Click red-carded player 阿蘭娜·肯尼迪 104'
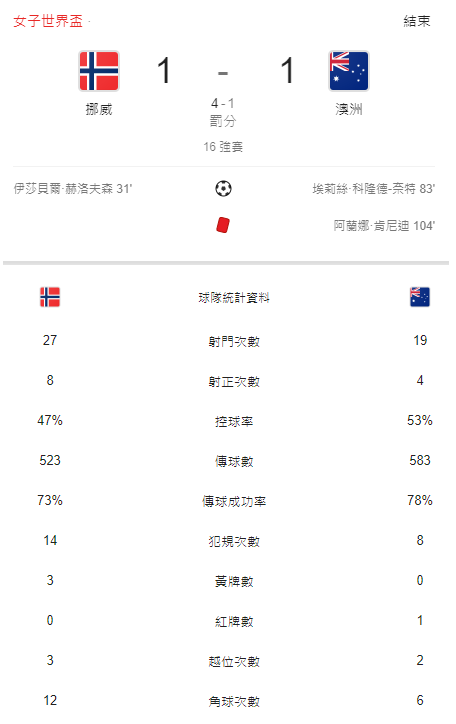 pos(384,226)
